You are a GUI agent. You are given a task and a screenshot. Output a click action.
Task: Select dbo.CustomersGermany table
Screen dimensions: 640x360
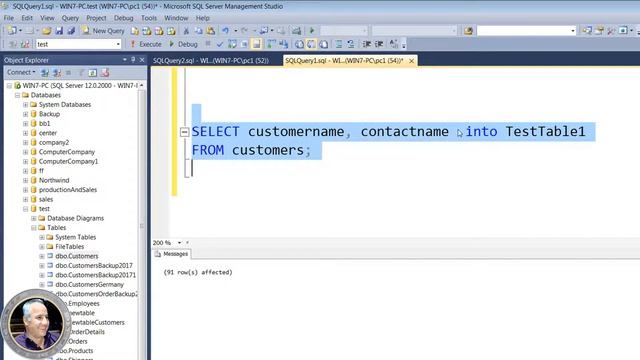(89, 284)
